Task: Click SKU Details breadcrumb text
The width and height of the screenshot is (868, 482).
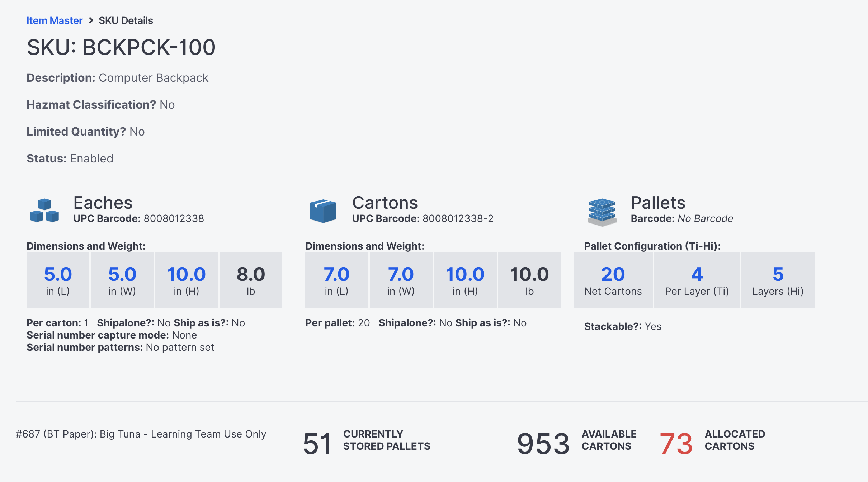Action: pyautogui.click(x=126, y=20)
